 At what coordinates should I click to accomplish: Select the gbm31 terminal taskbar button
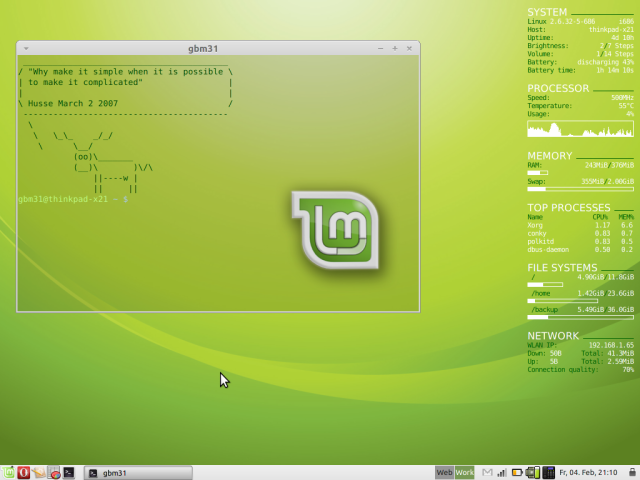pyautogui.click(x=138, y=473)
